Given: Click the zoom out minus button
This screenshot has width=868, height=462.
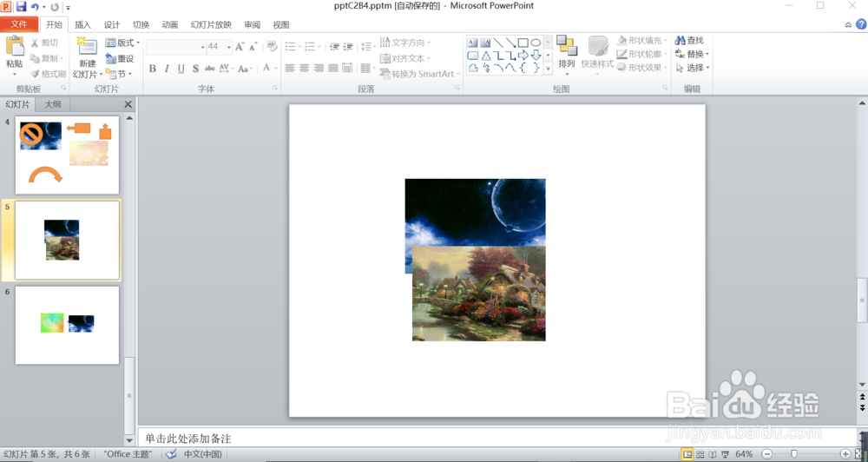Looking at the screenshot, I should [766, 454].
